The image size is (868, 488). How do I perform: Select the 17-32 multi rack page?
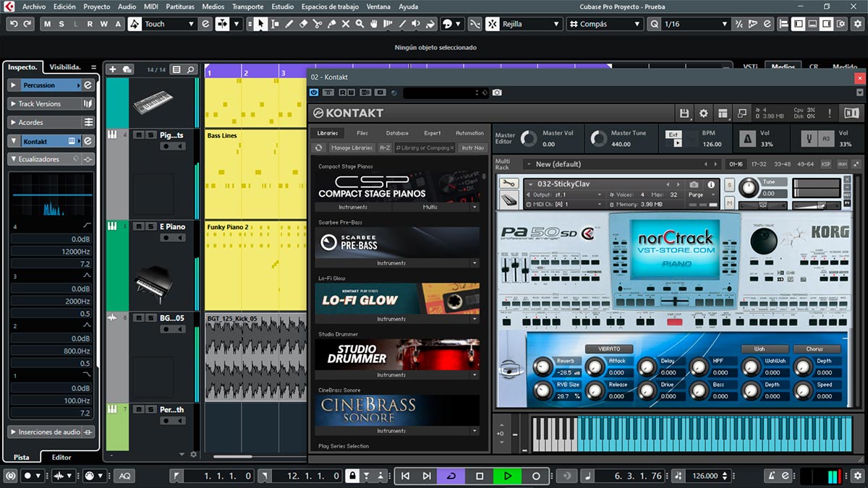759,164
